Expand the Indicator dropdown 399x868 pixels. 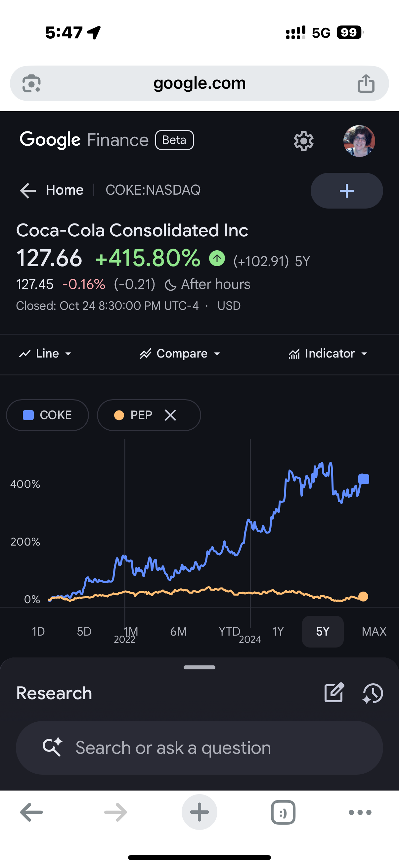328,354
